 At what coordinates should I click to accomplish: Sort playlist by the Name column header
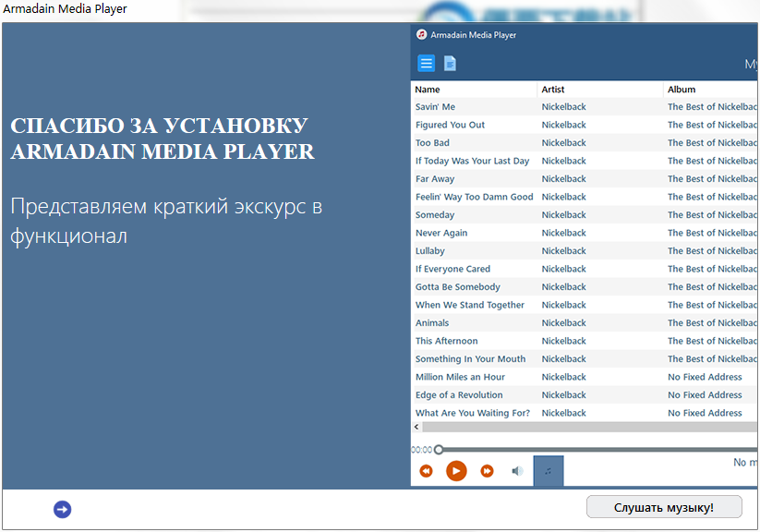[x=427, y=90]
